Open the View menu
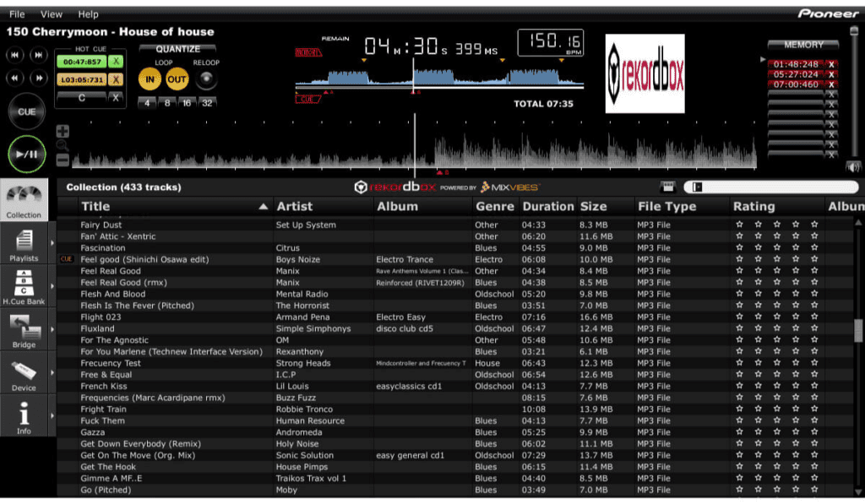The height and width of the screenshot is (504, 865). tap(52, 14)
